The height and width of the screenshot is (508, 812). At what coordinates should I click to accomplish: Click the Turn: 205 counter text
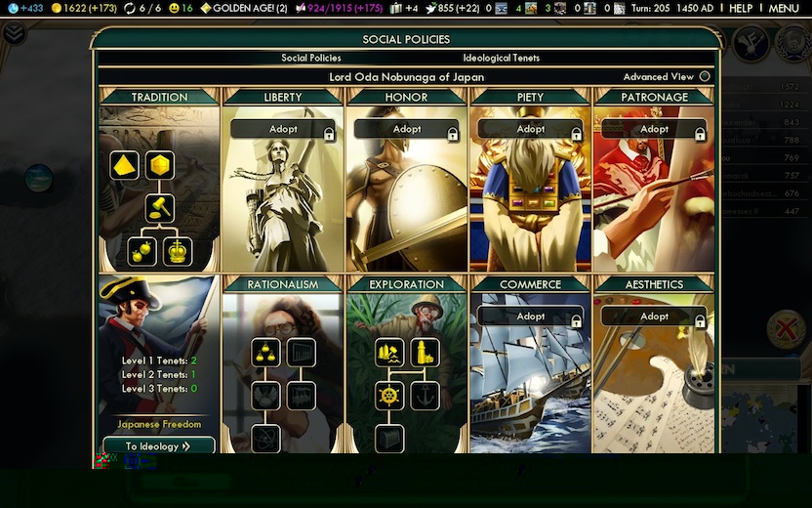point(650,8)
